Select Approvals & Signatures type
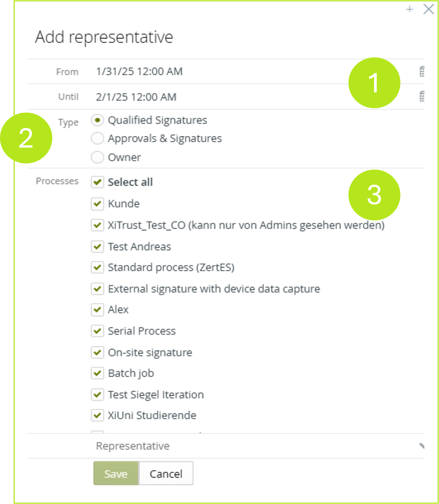439x504 pixels. [97, 139]
